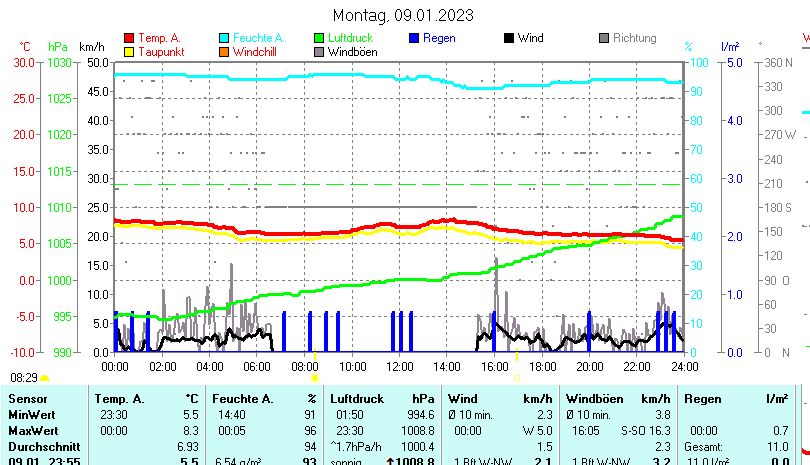Click the cyan Feuchte A. legend square
The width and height of the screenshot is (810, 465).
[224, 38]
